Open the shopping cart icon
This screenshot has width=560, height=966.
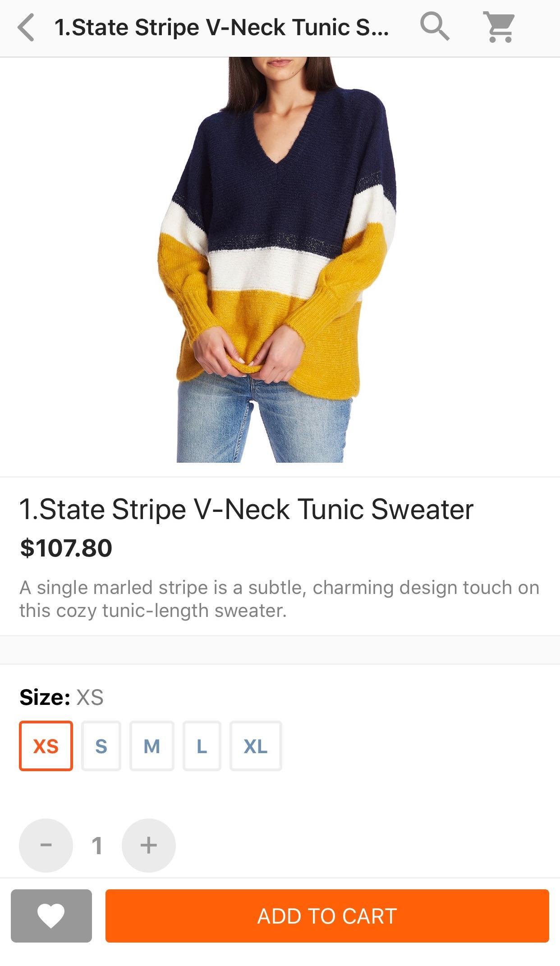click(x=499, y=27)
